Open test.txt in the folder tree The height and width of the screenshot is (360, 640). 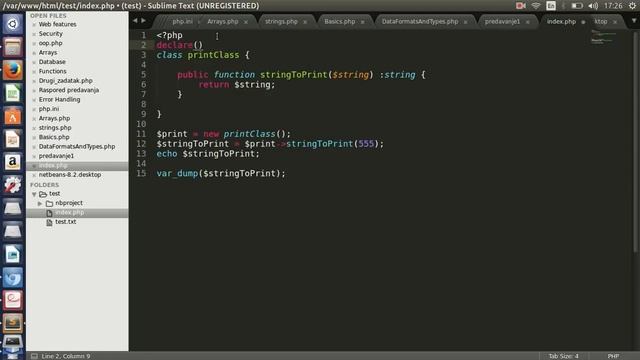[65, 222]
